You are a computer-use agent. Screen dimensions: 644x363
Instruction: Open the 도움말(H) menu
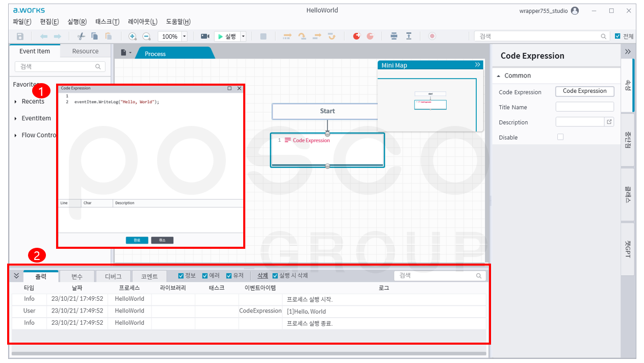pos(178,22)
